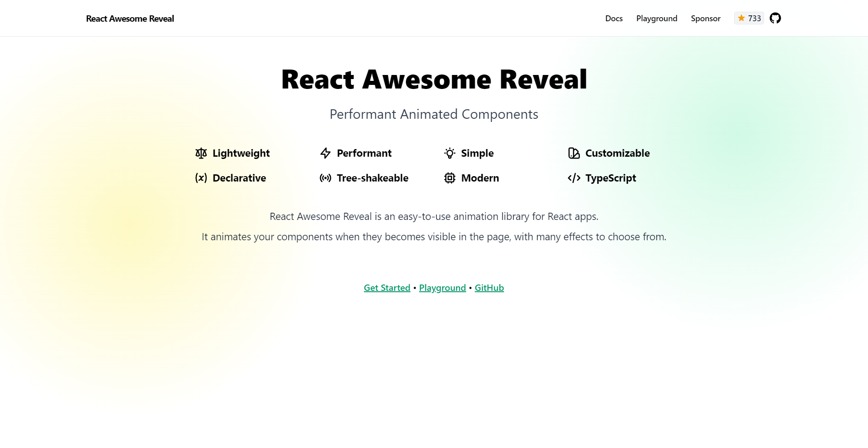This screenshot has width=868, height=448.
Task: Click the sentence starting 'It animates your components'
Action: [x=434, y=237]
